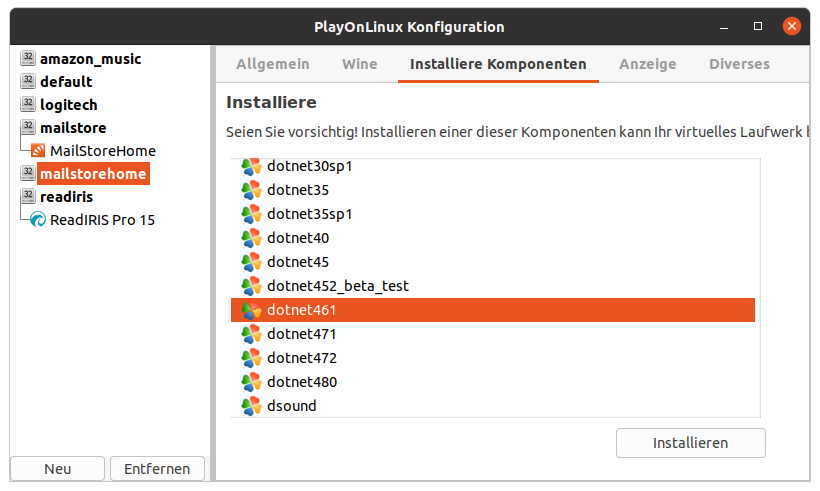Image resolution: width=820 pixels, height=491 pixels.
Task: Click the dotnet40 component icon
Action: tap(250, 238)
